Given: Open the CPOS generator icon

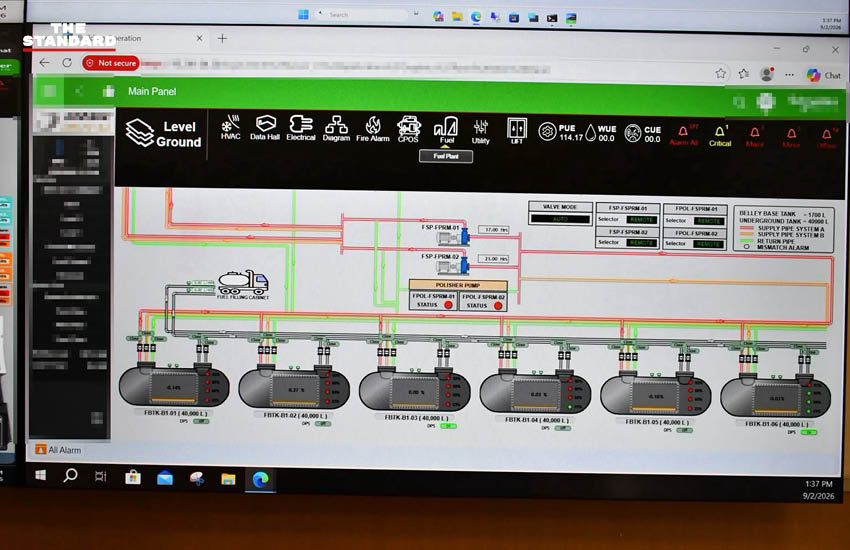Looking at the screenshot, I should click(x=408, y=130).
